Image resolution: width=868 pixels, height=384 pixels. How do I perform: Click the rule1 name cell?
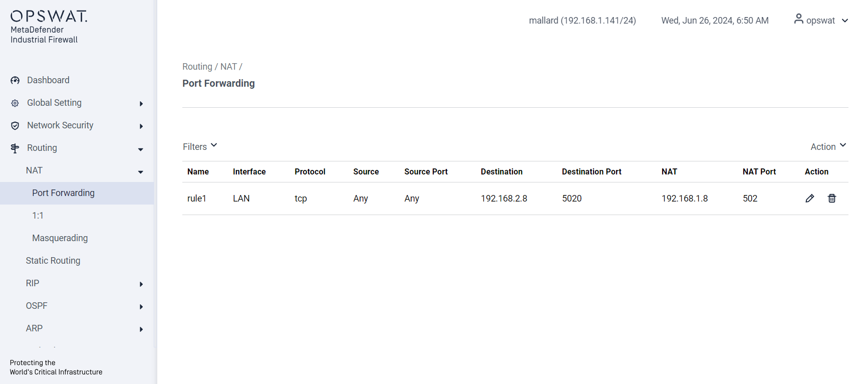(x=197, y=199)
